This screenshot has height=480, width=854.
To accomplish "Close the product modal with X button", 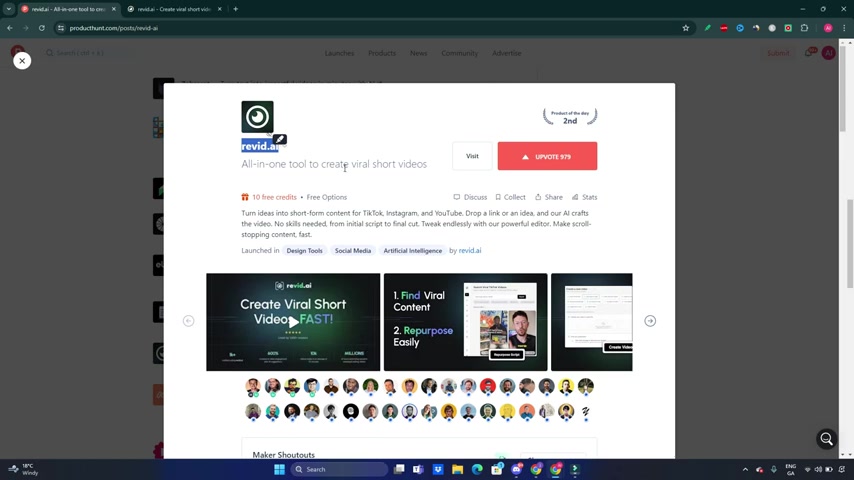I will 22,60.
